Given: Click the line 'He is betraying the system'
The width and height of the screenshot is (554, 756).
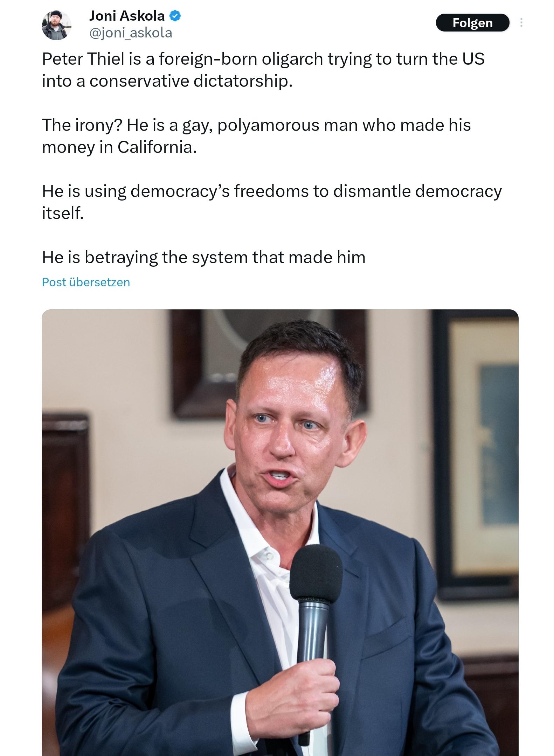Looking at the screenshot, I should pos(203,258).
